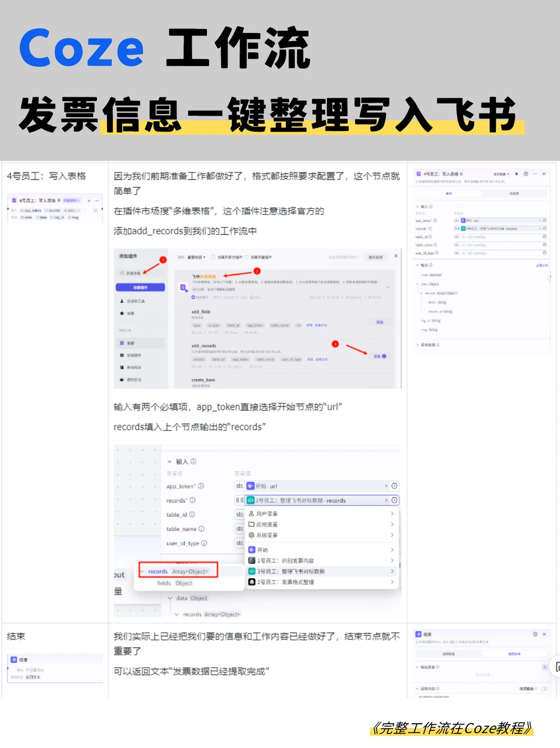Open 收藏 star entry in plugin sidebar
Screen dimensions: 560x748
[128, 314]
